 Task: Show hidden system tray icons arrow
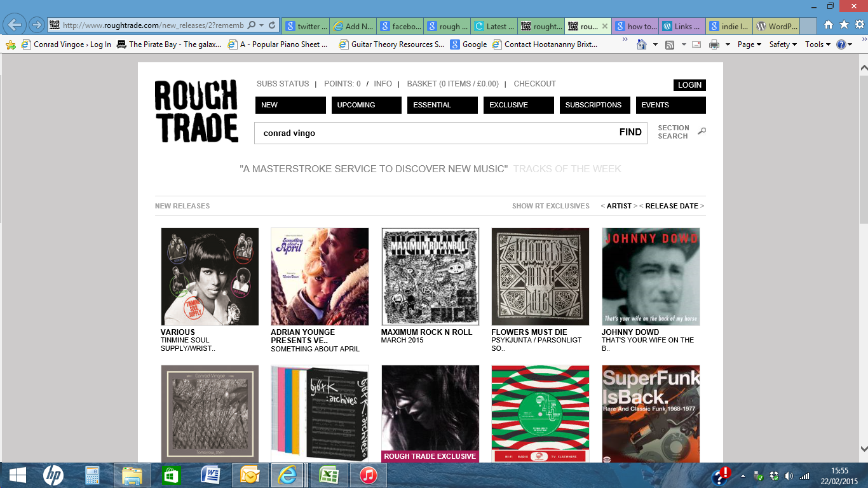point(743,476)
